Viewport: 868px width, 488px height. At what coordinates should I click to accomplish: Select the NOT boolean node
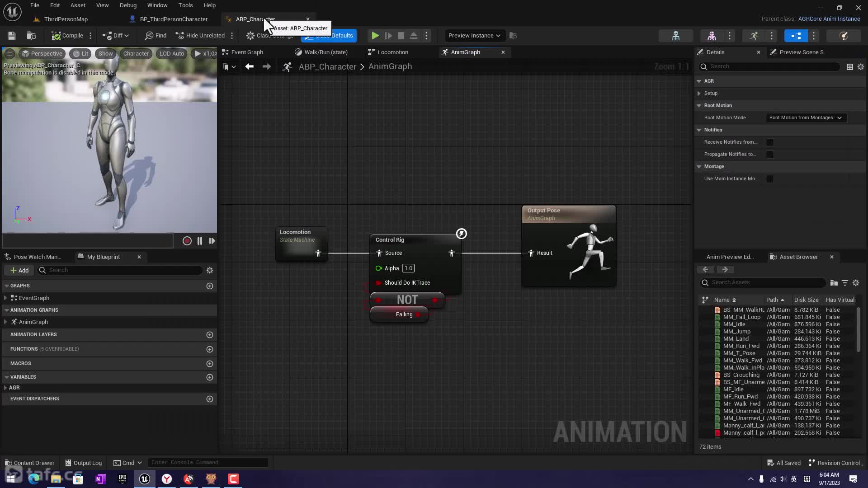click(x=407, y=300)
